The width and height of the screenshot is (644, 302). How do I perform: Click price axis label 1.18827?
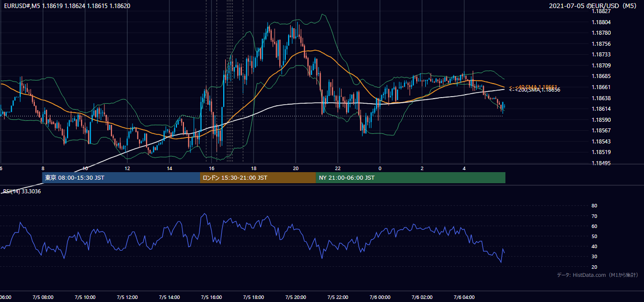(601, 11)
